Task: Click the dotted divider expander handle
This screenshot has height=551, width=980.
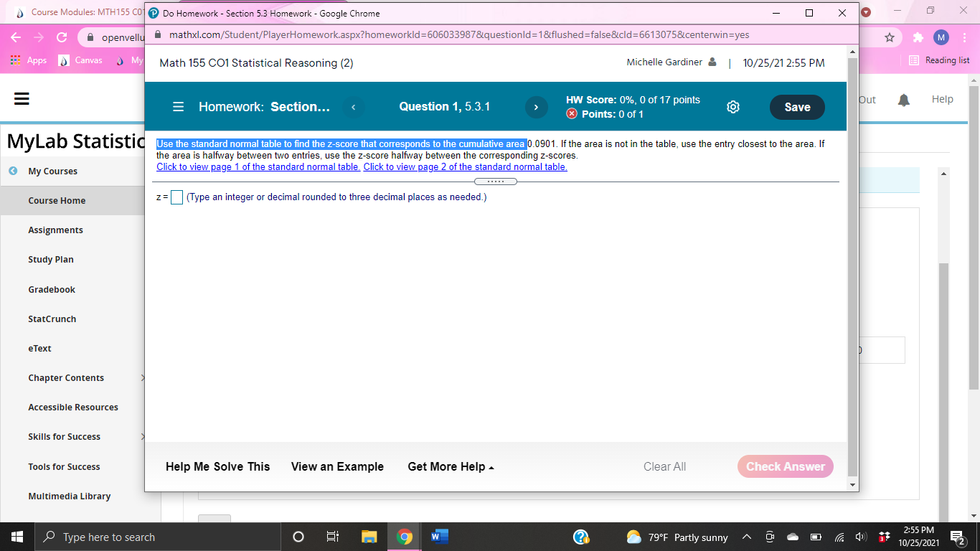Action: (x=496, y=182)
